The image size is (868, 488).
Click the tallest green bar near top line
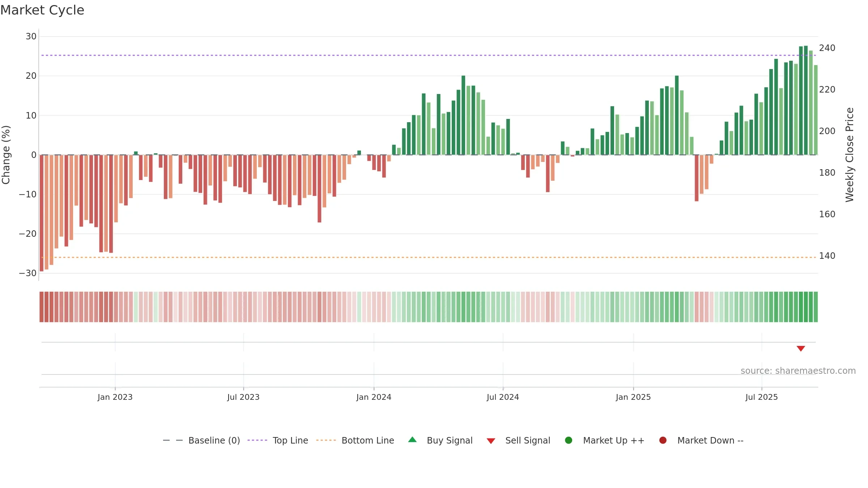(806, 100)
